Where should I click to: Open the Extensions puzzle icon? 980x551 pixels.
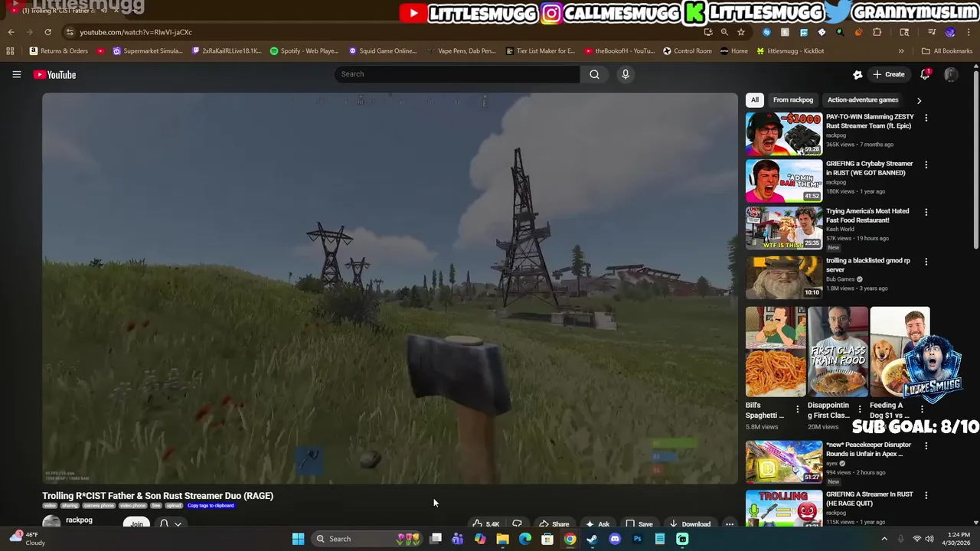(x=877, y=32)
